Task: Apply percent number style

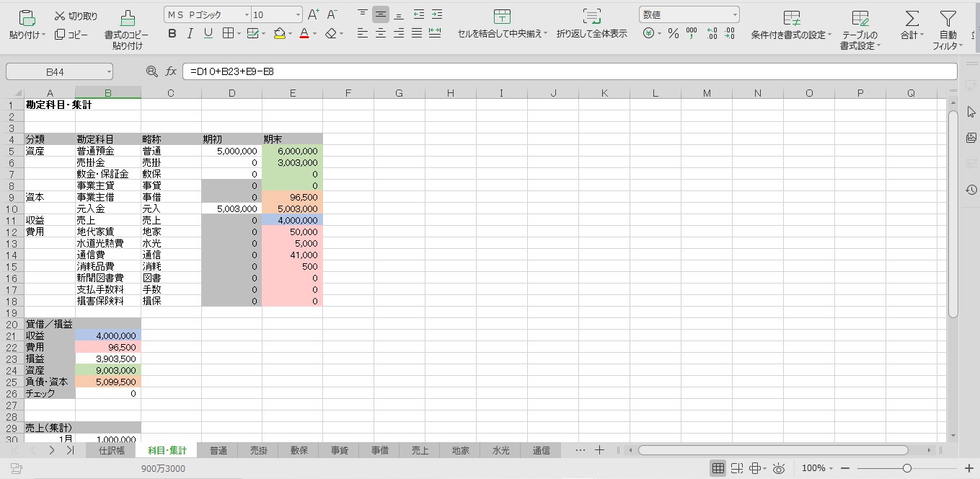Action: (x=673, y=32)
